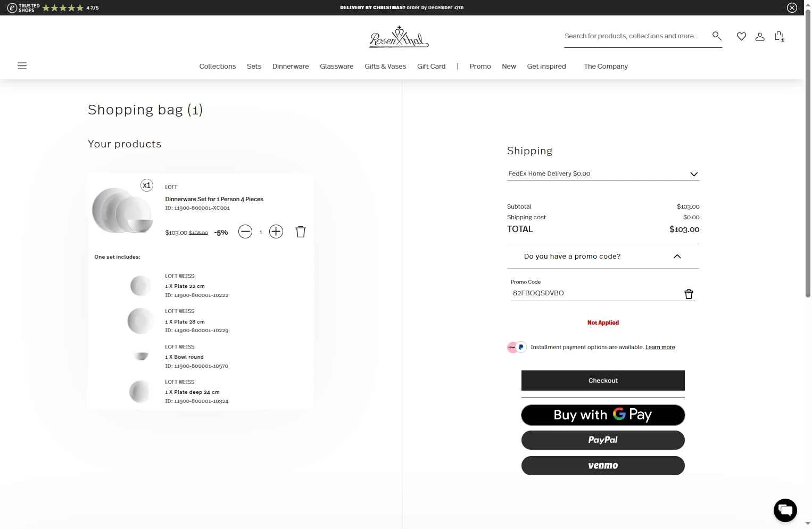Open the Plate deep 24 cm thumbnail
The height and width of the screenshot is (529, 812).
(139, 391)
